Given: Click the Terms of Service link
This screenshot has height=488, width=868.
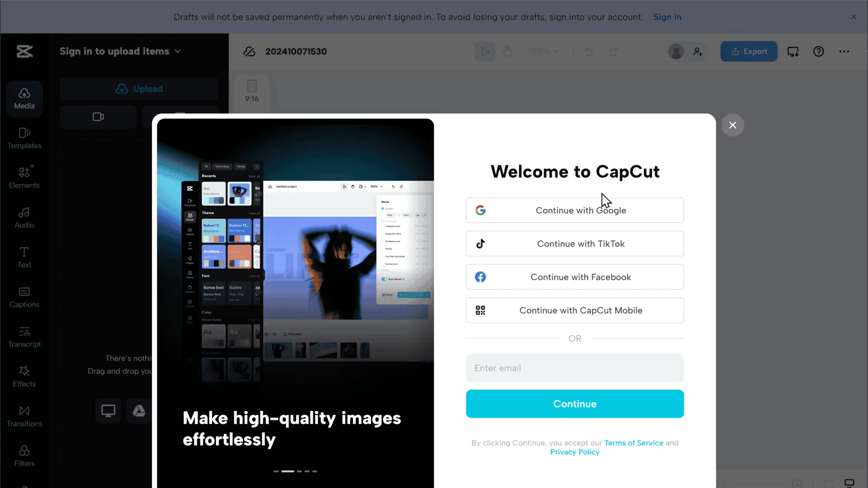Looking at the screenshot, I should click(x=633, y=443).
